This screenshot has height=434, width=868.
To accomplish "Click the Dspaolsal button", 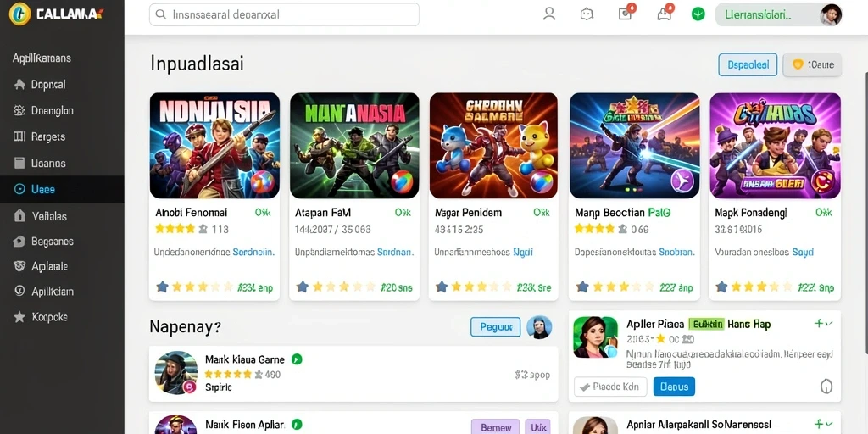I will pyautogui.click(x=748, y=64).
